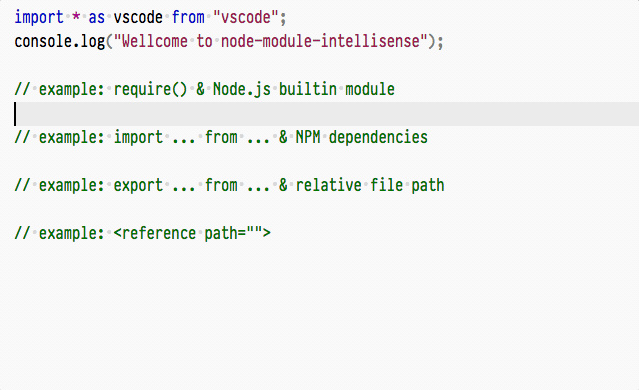This screenshot has height=390, width=639.
Task: Click the asterisk in import statement
Action: click(76, 18)
